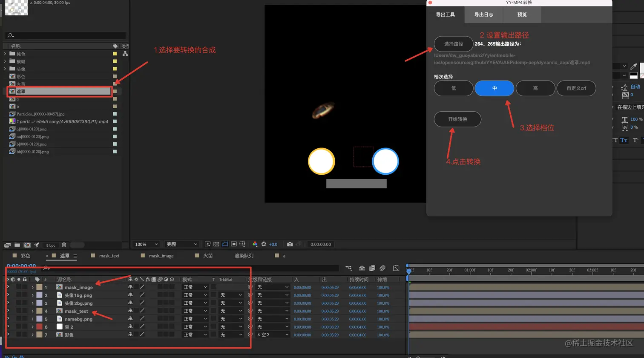Hide the 头像1bg.png layer
This screenshot has width=644, height=358.
point(7,295)
